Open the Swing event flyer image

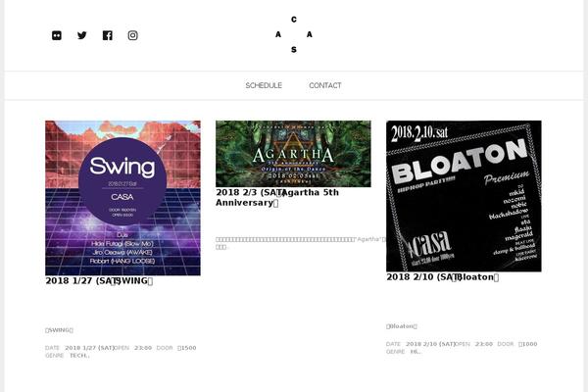(x=123, y=198)
